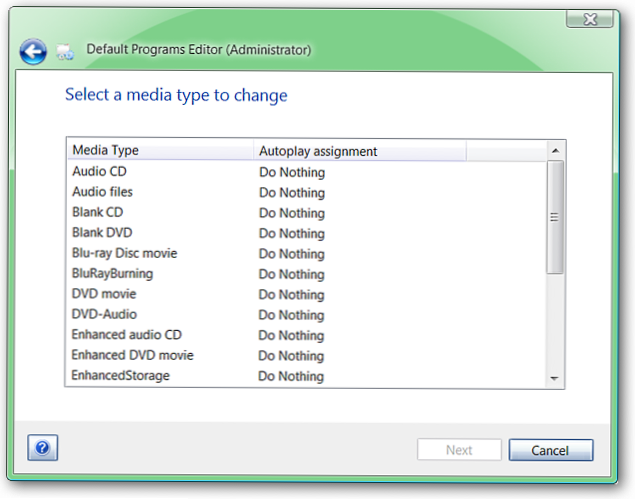Select the Blank DVD entry
The height and width of the screenshot is (499, 635).
(x=307, y=233)
